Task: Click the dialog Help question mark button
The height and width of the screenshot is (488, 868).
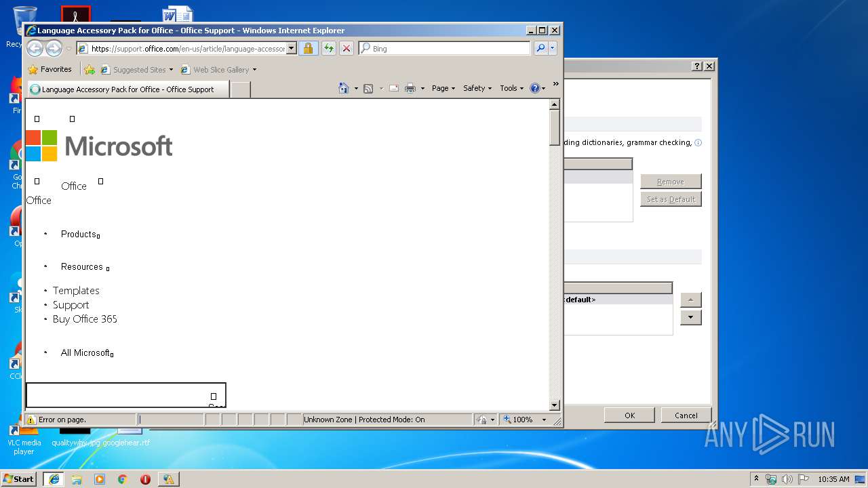Action: (697, 66)
